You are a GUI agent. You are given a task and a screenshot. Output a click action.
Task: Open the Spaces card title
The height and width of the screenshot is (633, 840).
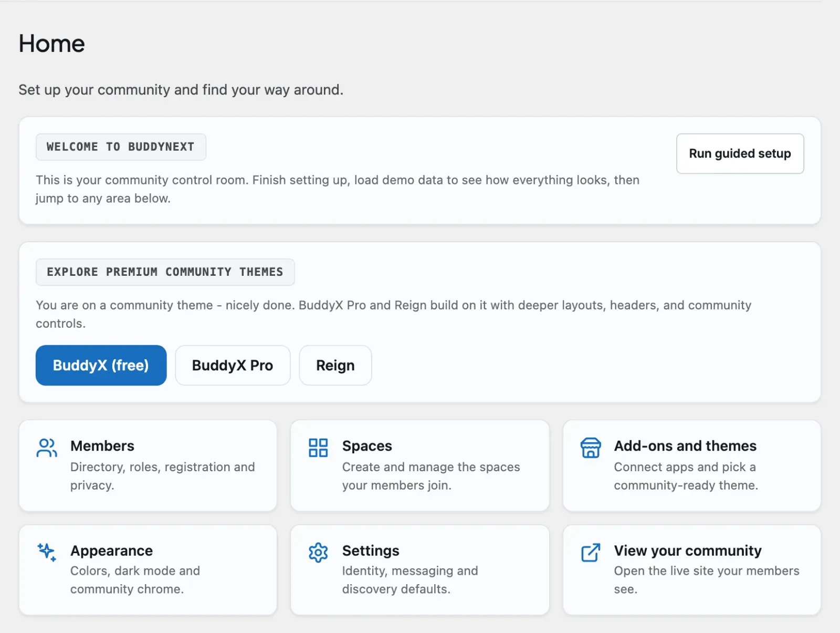coord(367,445)
